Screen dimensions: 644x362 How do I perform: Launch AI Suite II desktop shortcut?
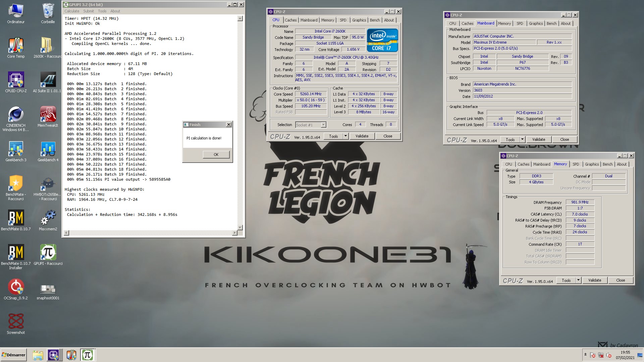tap(47, 82)
